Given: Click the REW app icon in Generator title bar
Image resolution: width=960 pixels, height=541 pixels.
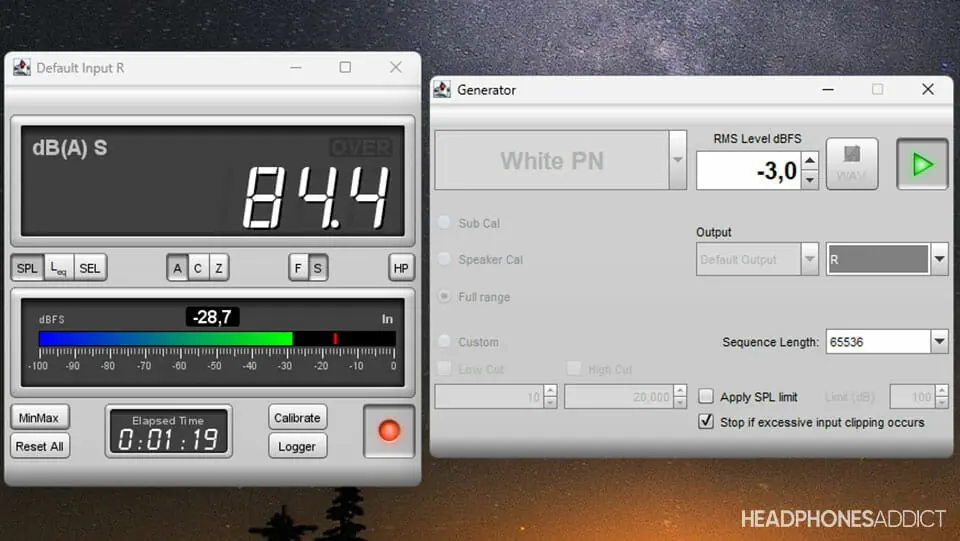Looking at the screenshot, I should point(442,89).
